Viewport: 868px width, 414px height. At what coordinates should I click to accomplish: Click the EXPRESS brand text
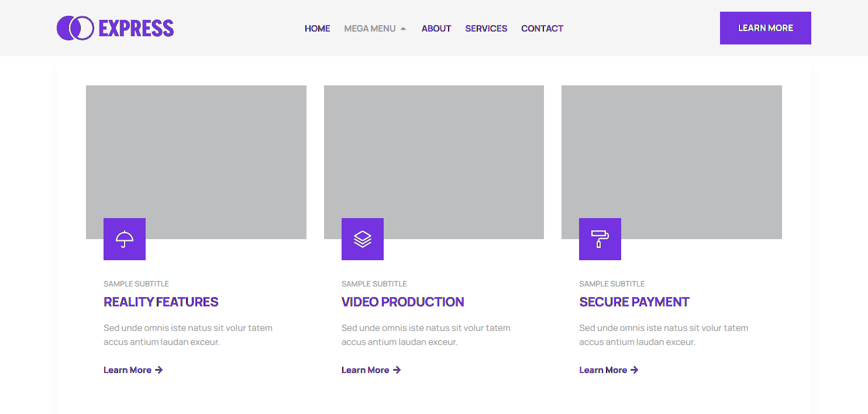[x=136, y=28]
